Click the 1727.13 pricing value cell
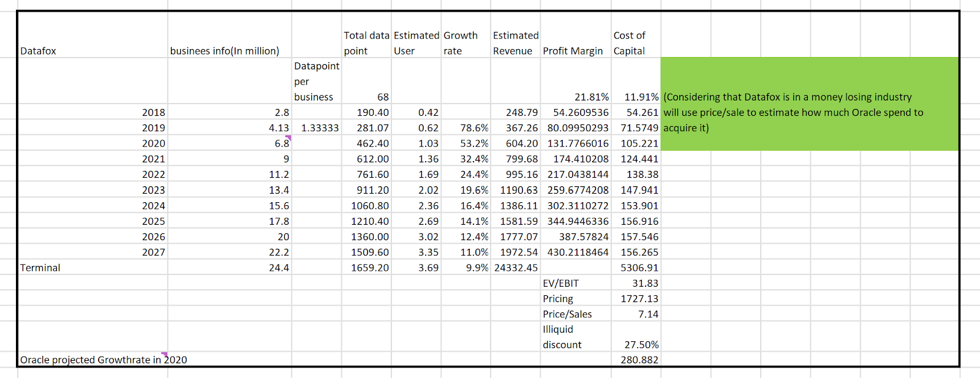980x378 pixels. (636, 298)
